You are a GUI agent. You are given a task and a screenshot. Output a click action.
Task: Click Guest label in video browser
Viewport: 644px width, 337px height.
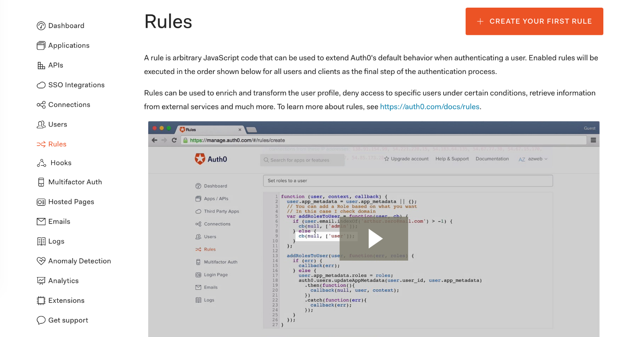pos(590,128)
